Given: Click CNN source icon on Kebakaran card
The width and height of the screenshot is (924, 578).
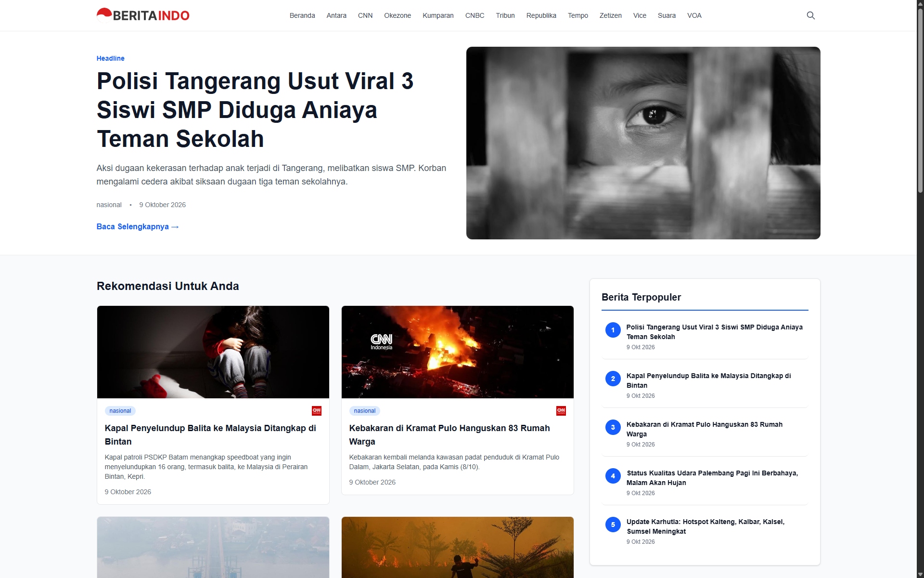Looking at the screenshot, I should click(561, 411).
